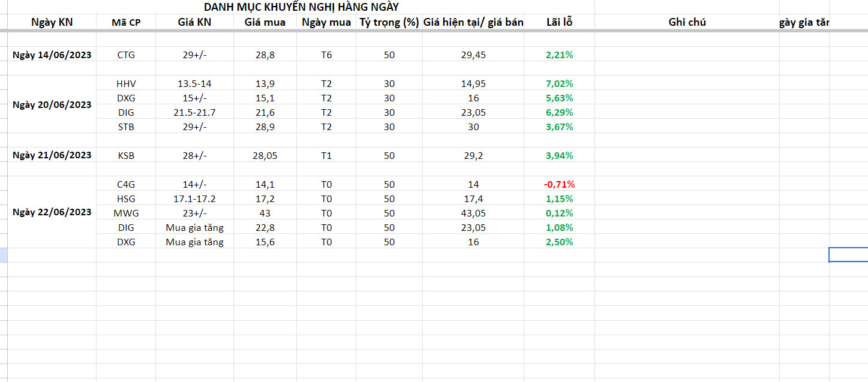
Task: Select the 'T1' buy day cell
Action: (326, 155)
